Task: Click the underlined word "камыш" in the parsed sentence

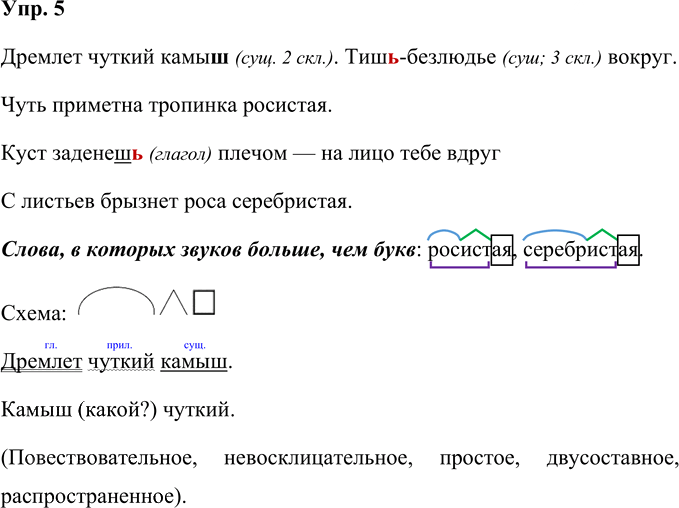Action: (194, 362)
